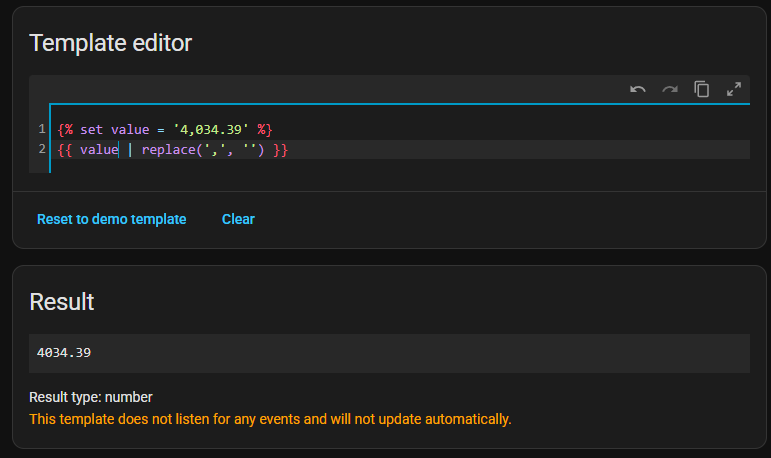This screenshot has height=458, width=771.
Task: Click the 'value' variable name on line 1
Action: (130, 129)
